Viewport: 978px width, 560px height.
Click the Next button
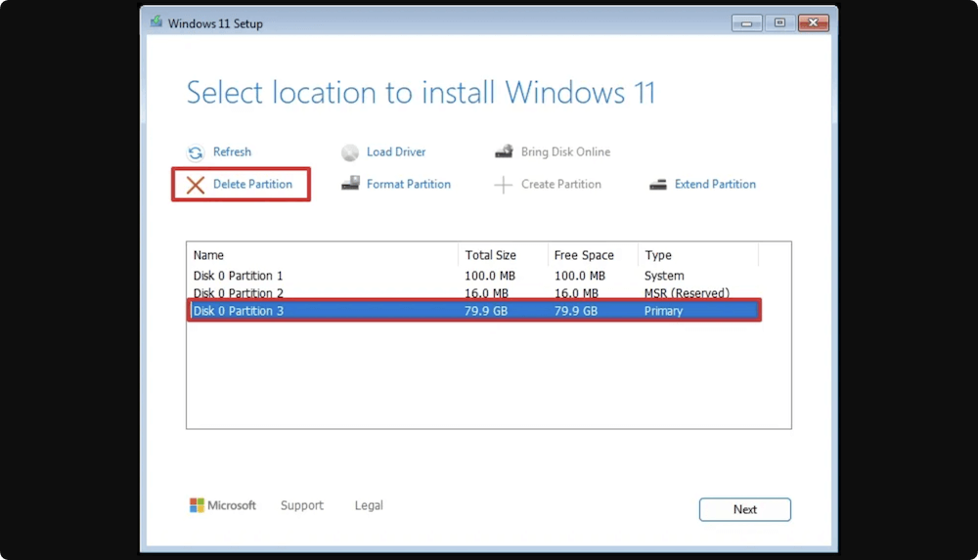(744, 509)
